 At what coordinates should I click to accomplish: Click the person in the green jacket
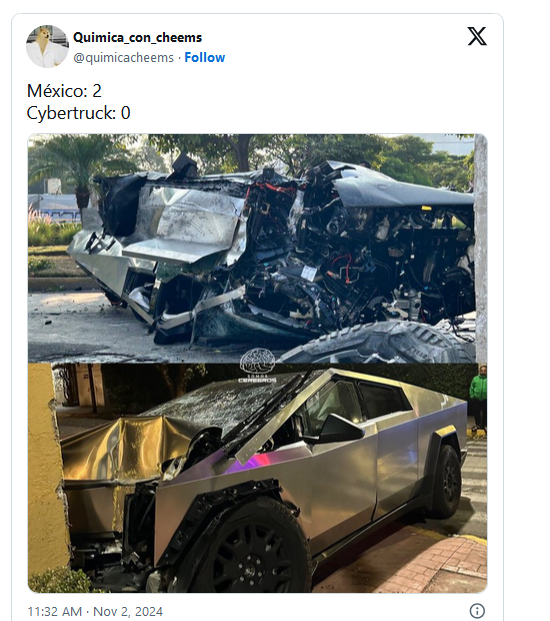(x=478, y=397)
